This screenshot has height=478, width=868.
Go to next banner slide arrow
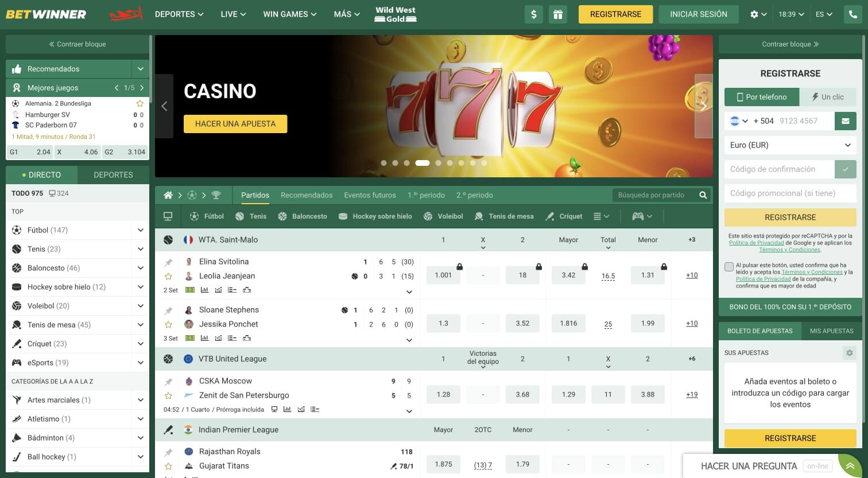tap(704, 106)
